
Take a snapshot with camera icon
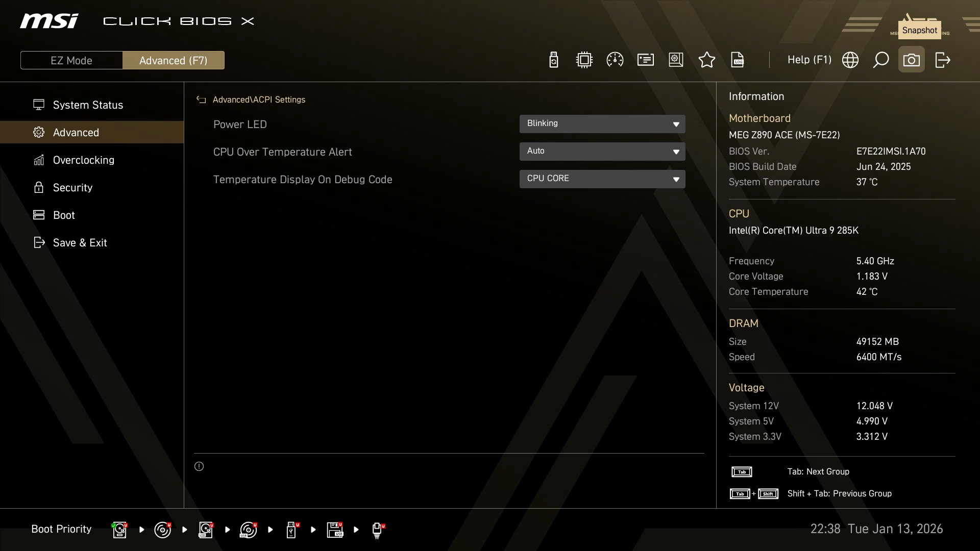point(911,60)
